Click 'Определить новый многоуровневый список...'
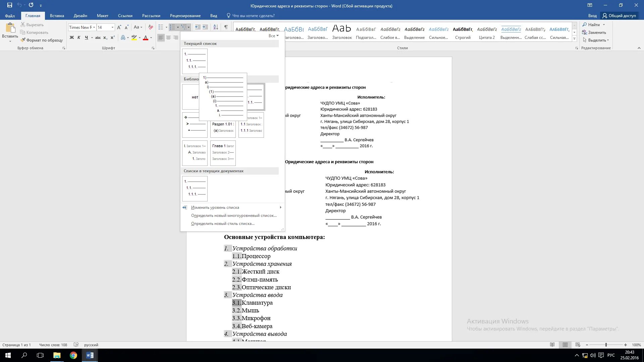 click(x=233, y=216)
